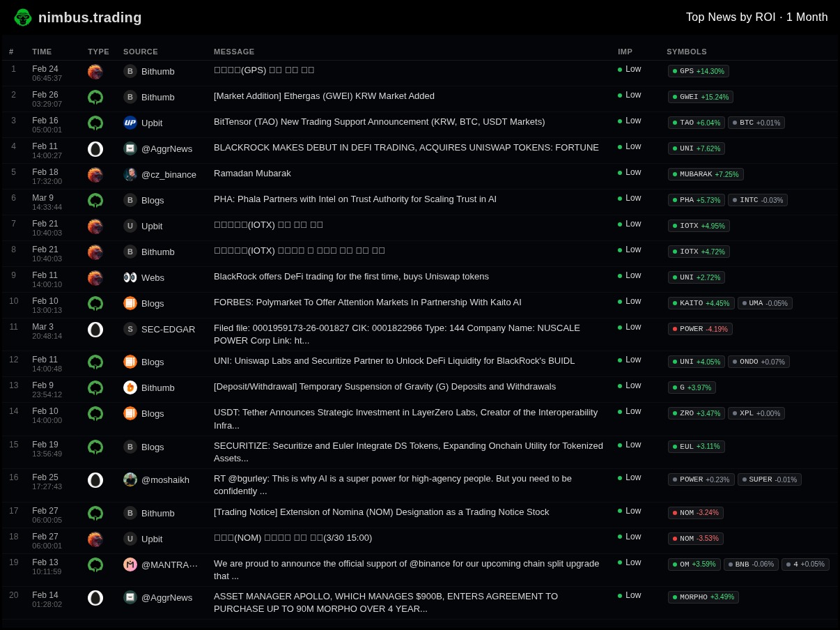Click the orange Blogs icon in Polymarket row
This screenshot has width=840, height=630.
(x=130, y=303)
